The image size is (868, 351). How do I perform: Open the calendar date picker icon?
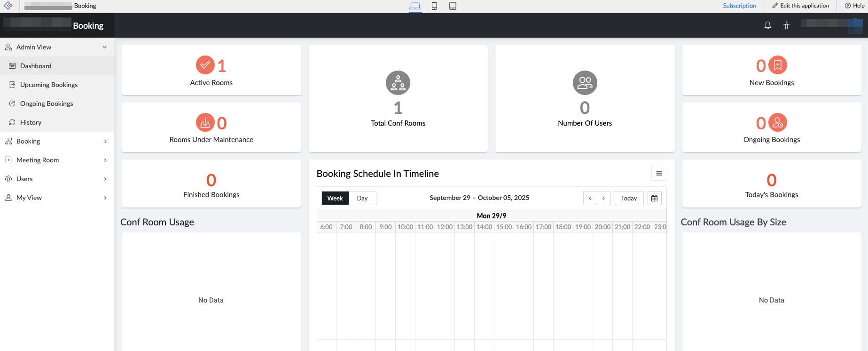[654, 198]
